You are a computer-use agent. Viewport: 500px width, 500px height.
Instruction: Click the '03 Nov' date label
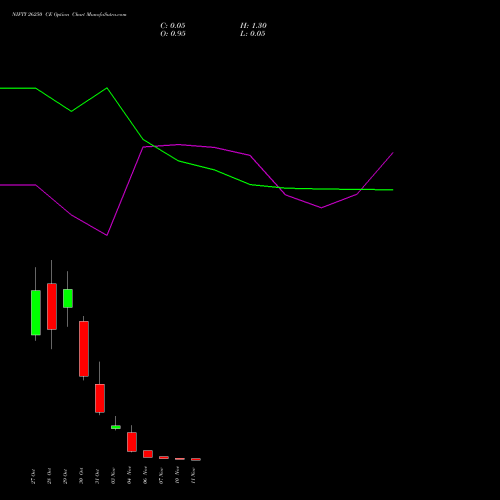(113, 476)
